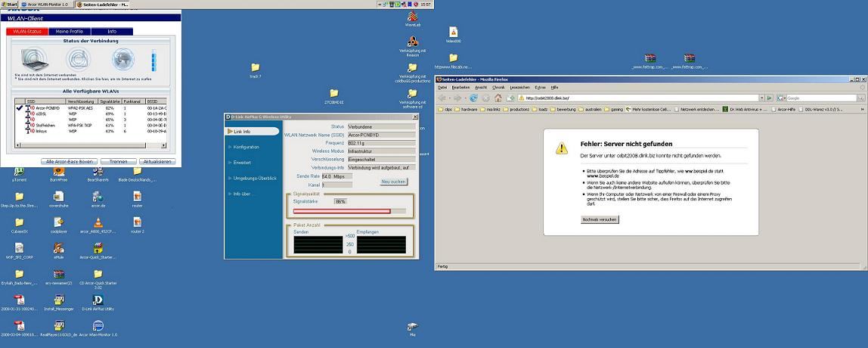Click the Firefox reload button
This screenshot has height=348, width=868.
[x=474, y=98]
